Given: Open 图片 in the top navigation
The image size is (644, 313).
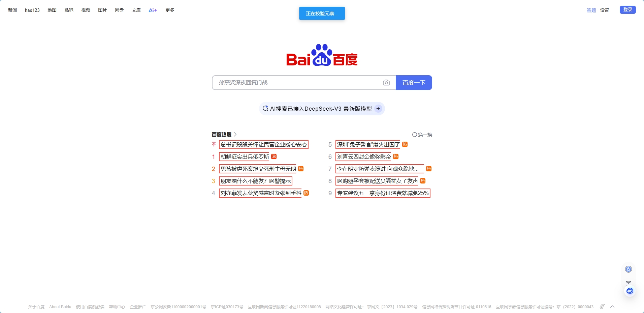Looking at the screenshot, I should point(102,10).
